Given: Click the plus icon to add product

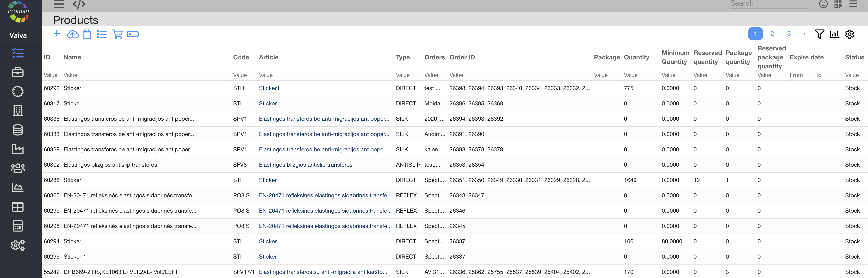Looking at the screenshot, I should pyautogui.click(x=57, y=34).
